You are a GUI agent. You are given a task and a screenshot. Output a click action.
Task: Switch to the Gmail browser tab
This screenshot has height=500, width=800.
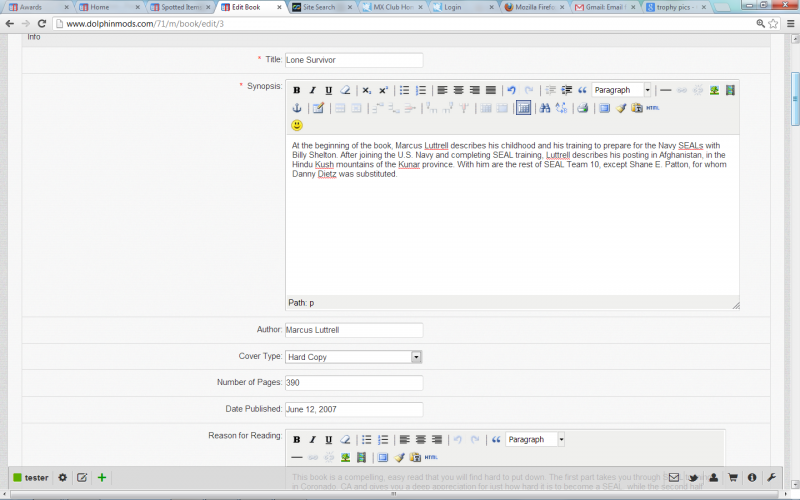coord(606,7)
